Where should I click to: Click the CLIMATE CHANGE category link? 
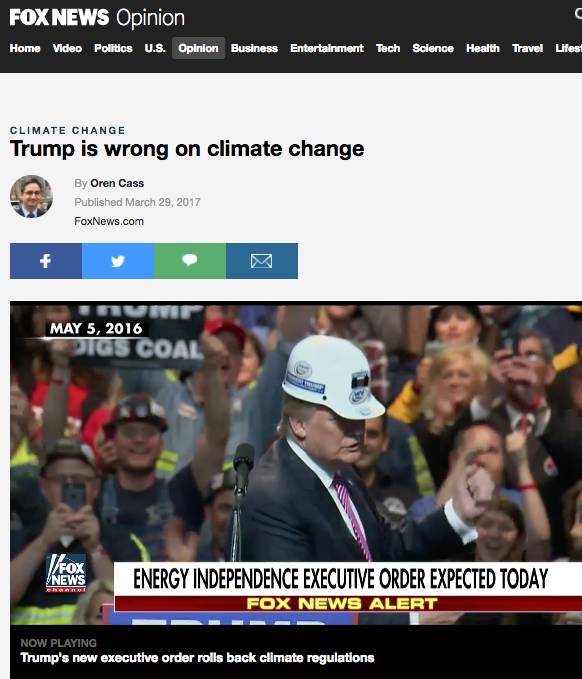pyautogui.click(x=68, y=130)
